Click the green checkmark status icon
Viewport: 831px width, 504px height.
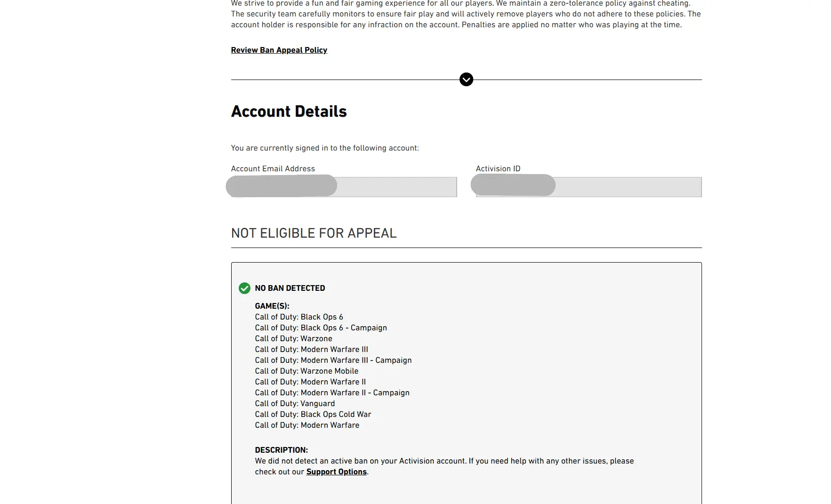(244, 288)
